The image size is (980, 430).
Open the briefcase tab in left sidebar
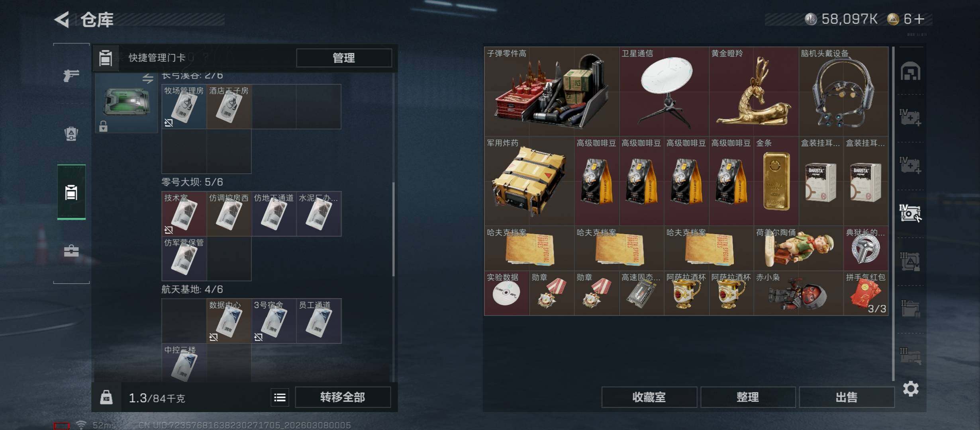click(71, 250)
